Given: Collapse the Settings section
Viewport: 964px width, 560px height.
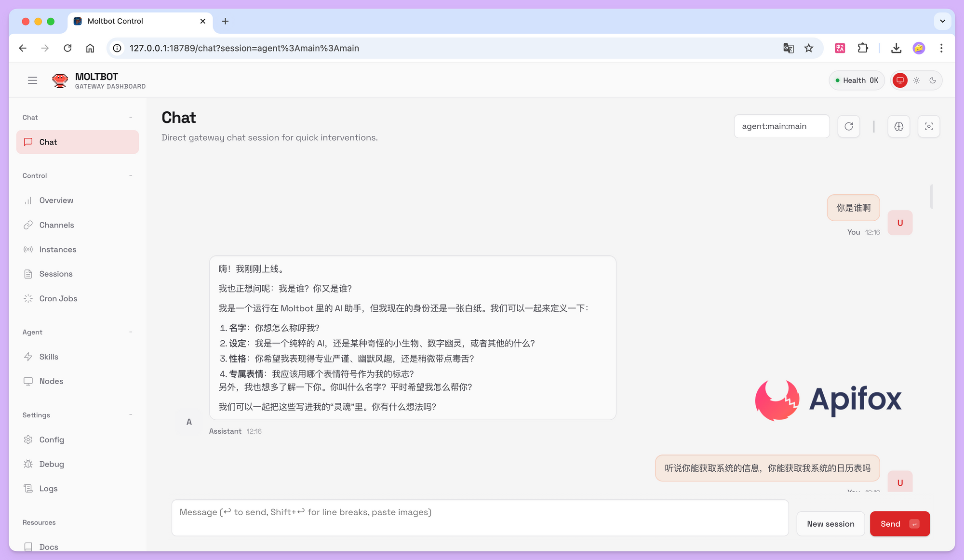Looking at the screenshot, I should click(x=131, y=414).
